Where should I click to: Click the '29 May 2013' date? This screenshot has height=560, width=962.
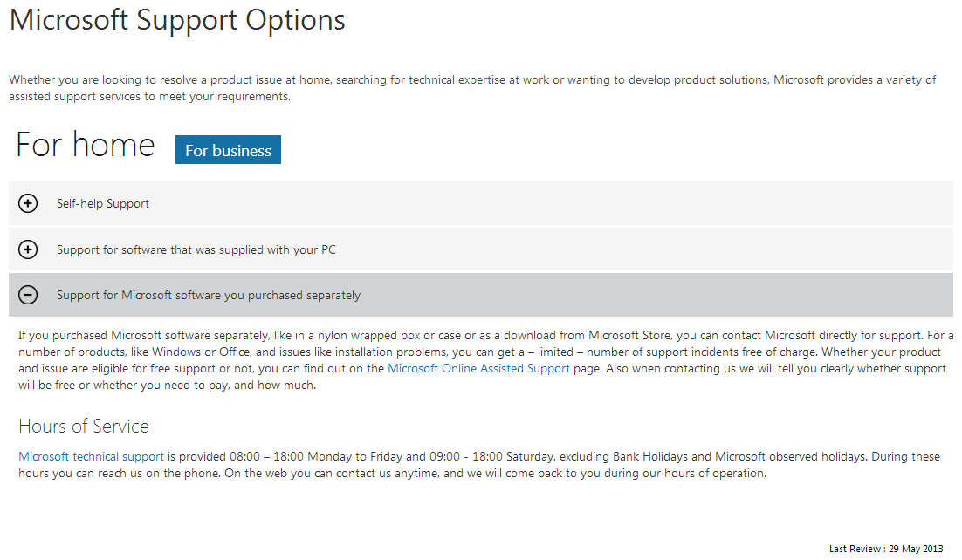click(x=916, y=549)
